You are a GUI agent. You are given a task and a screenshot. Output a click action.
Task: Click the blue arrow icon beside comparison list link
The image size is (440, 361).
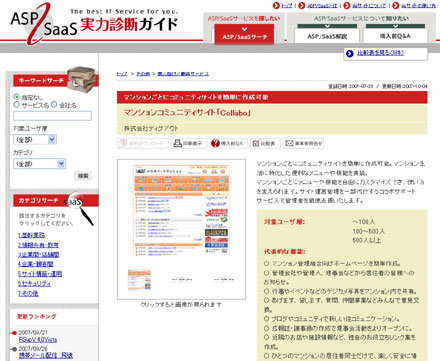tap(350, 53)
